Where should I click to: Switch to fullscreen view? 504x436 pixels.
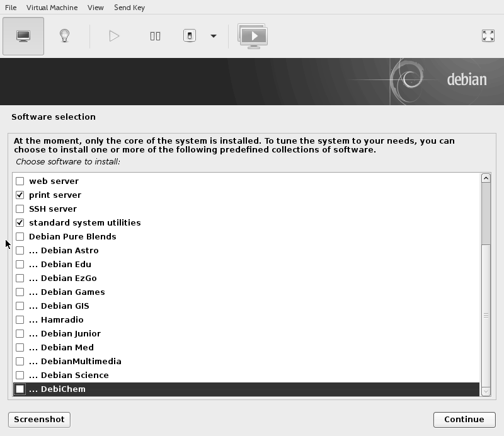click(x=488, y=36)
